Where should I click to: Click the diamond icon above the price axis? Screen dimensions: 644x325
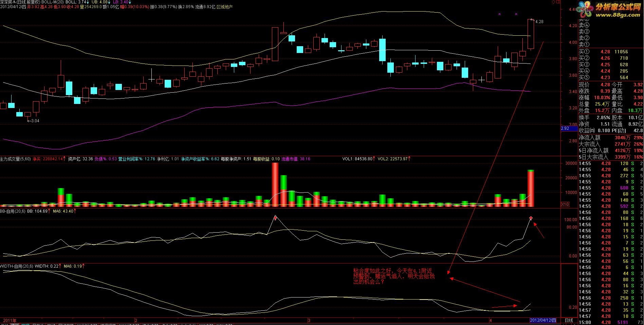[x=553, y=2]
